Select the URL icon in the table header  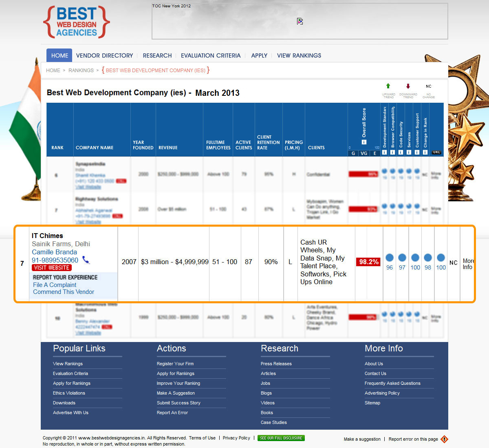click(436, 152)
